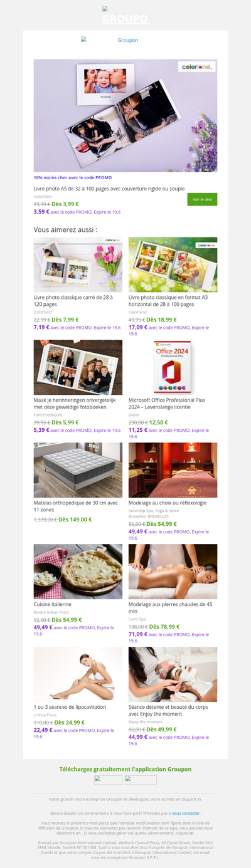Click the 'nous contacter' link in the footer
251x868 pixels.
(186, 813)
